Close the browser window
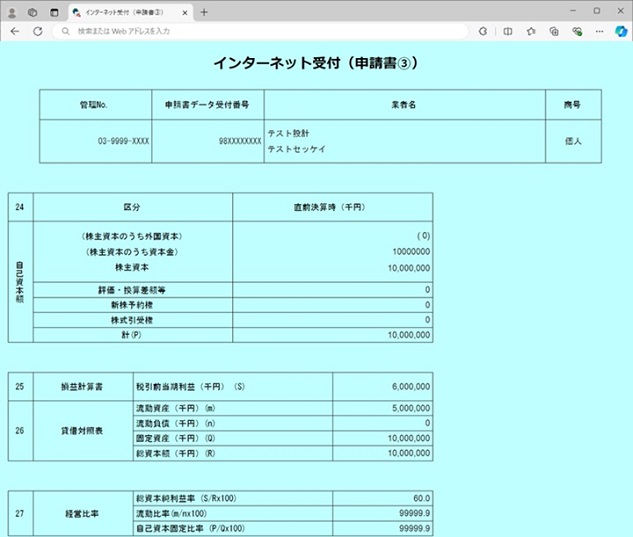 click(620, 11)
